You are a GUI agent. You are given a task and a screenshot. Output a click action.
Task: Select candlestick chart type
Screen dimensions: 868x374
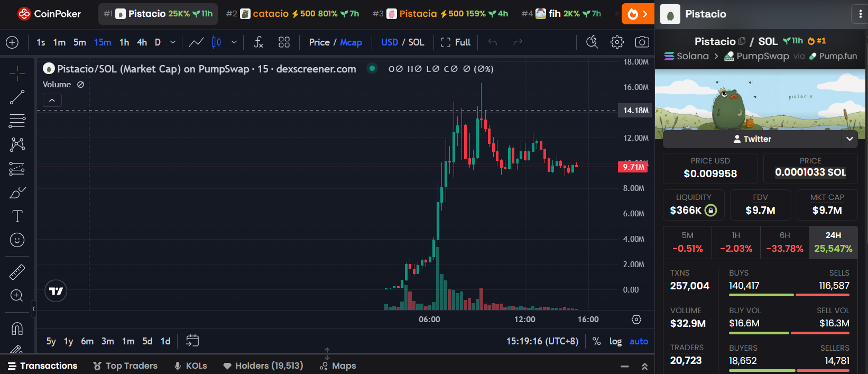pyautogui.click(x=216, y=42)
